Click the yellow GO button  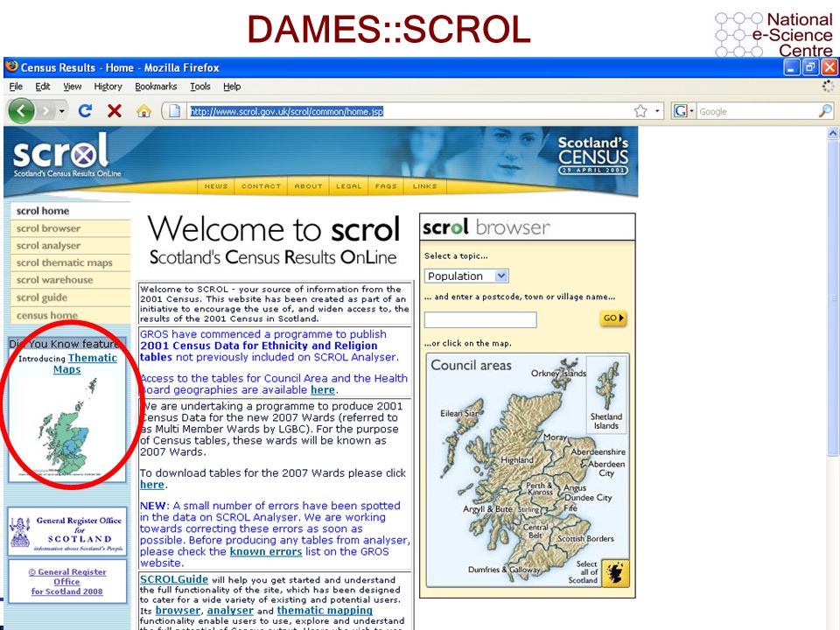point(612,318)
